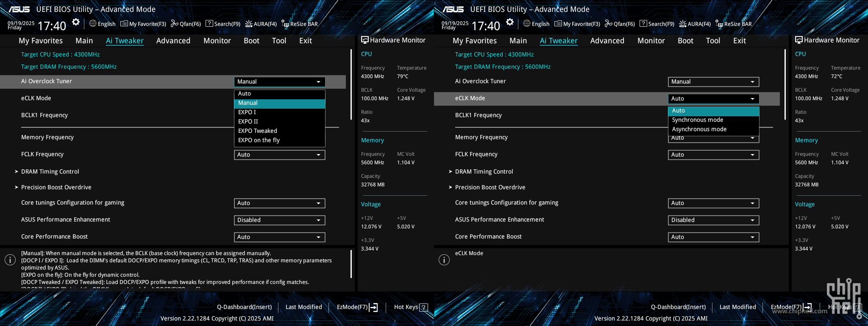Switch to My Favorites tab, left window
The image size is (868, 326).
pyautogui.click(x=41, y=41)
